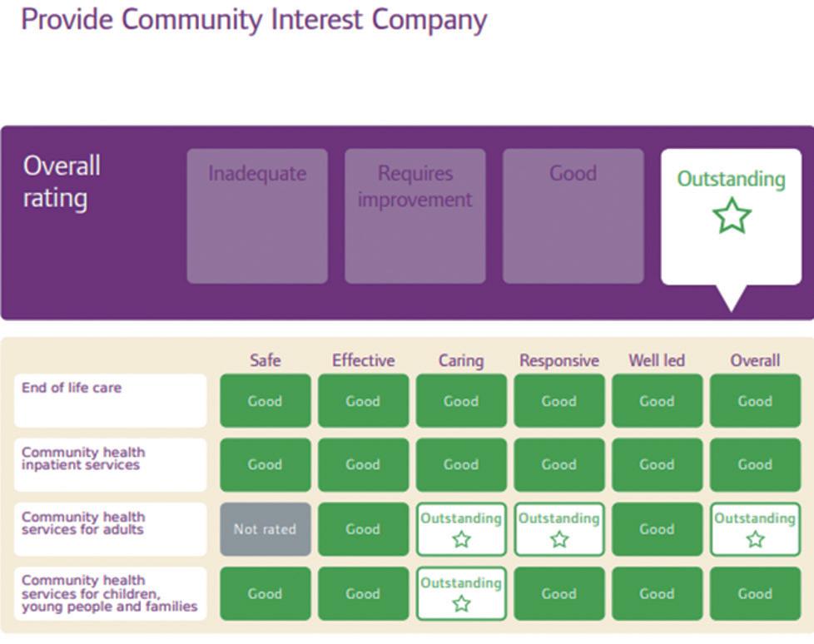Click star icon in adults services Overall cell
Viewport: 814px width, 644px height.
tap(756, 539)
